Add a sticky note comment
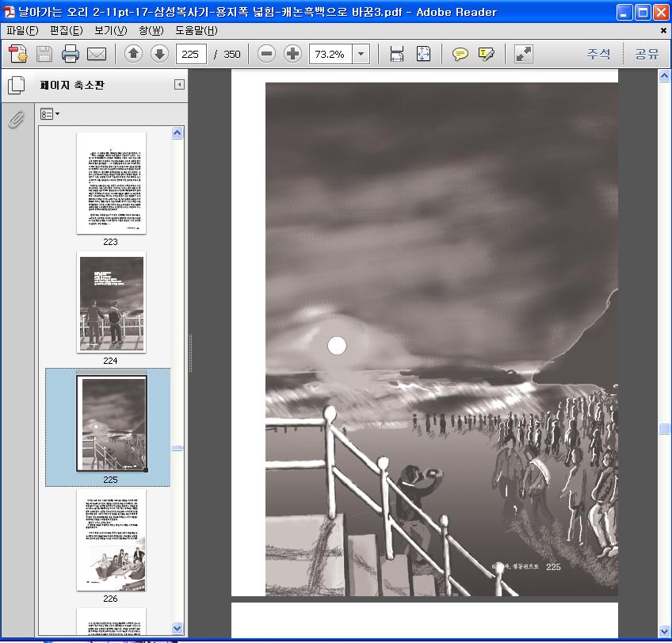The height and width of the screenshot is (643, 672). click(460, 54)
